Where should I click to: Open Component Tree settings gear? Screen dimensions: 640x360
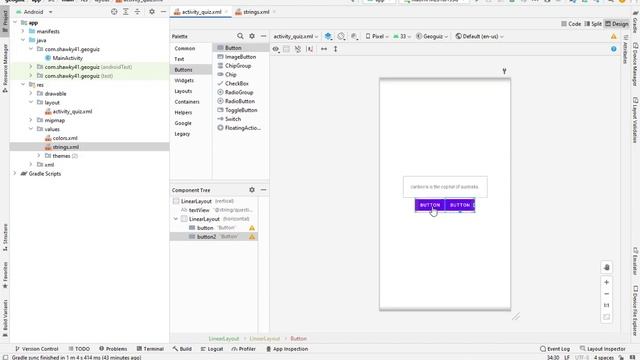click(x=252, y=190)
